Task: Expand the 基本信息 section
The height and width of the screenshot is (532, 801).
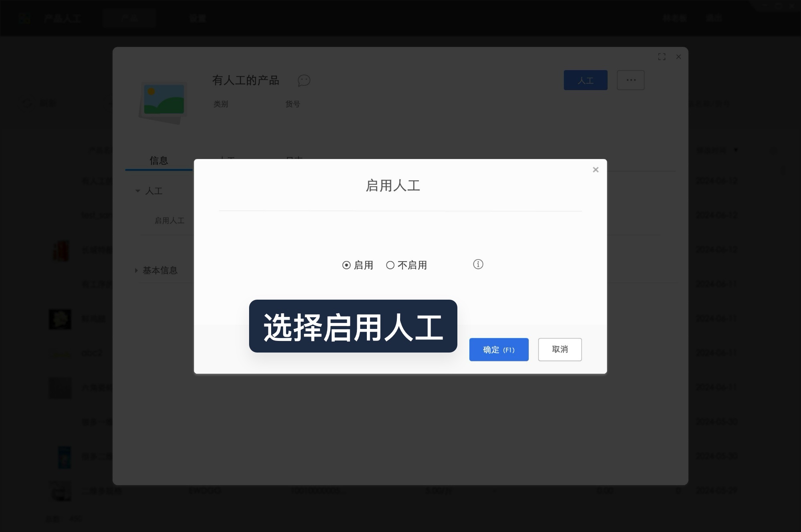Action: 136,270
